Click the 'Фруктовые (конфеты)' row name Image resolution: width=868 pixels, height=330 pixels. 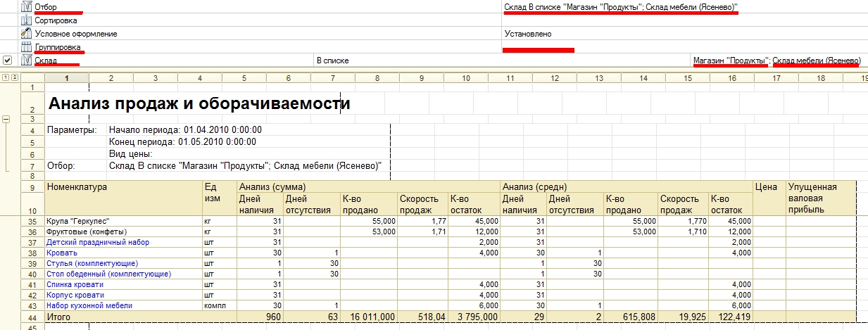(x=87, y=231)
